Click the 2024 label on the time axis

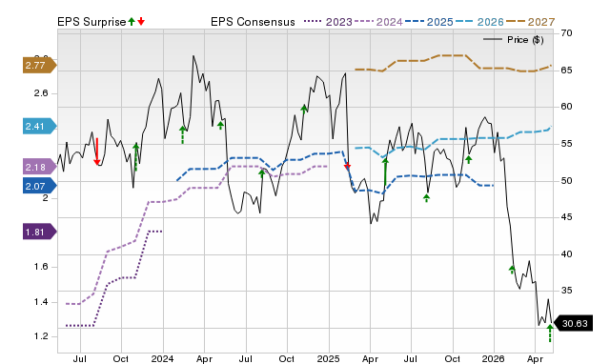(163, 358)
